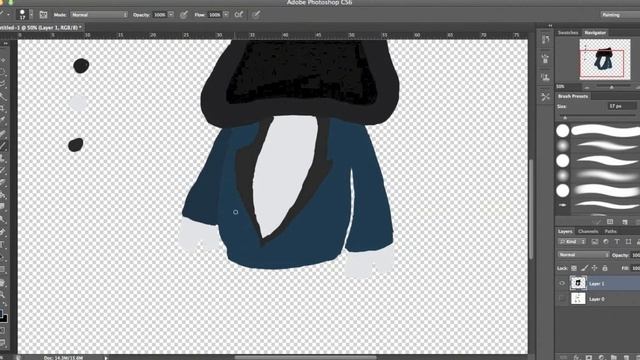Show Layer 0 using its visibility box
The height and width of the screenshot is (360, 640).
pyautogui.click(x=562, y=299)
